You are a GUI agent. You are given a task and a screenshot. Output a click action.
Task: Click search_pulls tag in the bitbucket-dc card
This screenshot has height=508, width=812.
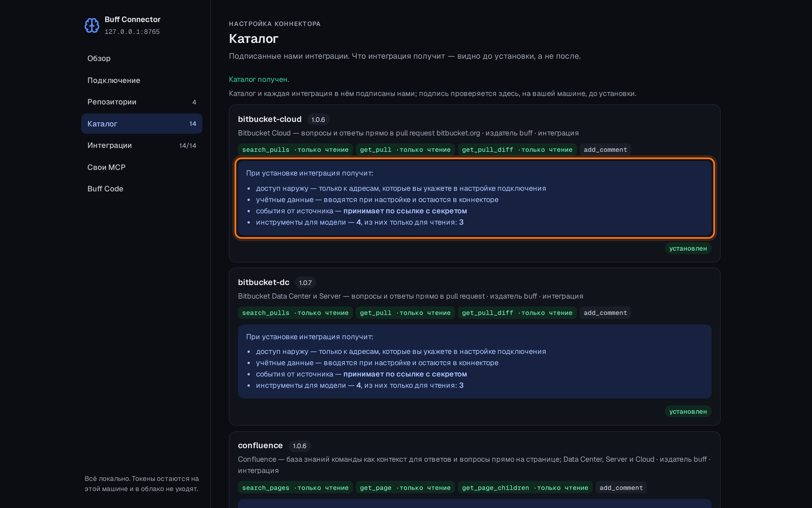(295, 313)
